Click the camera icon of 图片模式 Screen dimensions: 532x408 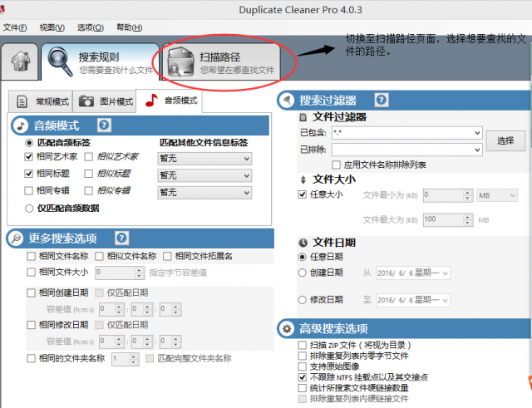[86, 101]
